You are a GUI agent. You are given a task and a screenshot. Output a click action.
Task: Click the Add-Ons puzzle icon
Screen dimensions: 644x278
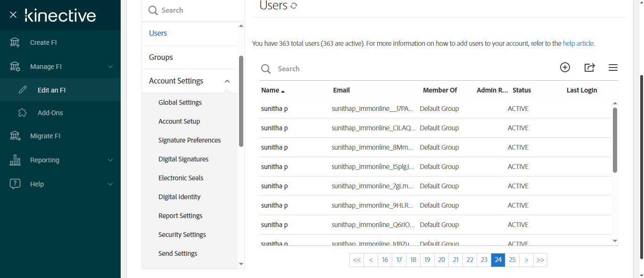click(x=22, y=113)
